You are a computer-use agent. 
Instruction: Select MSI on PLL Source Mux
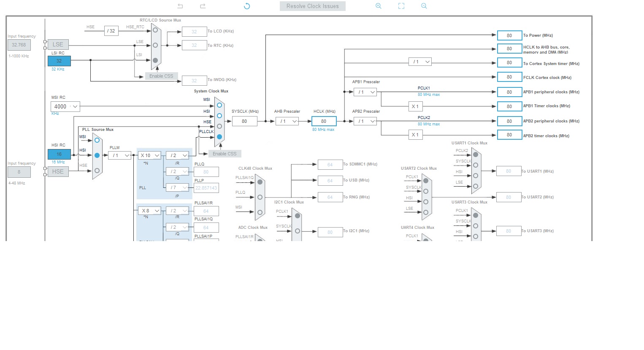tap(97, 140)
